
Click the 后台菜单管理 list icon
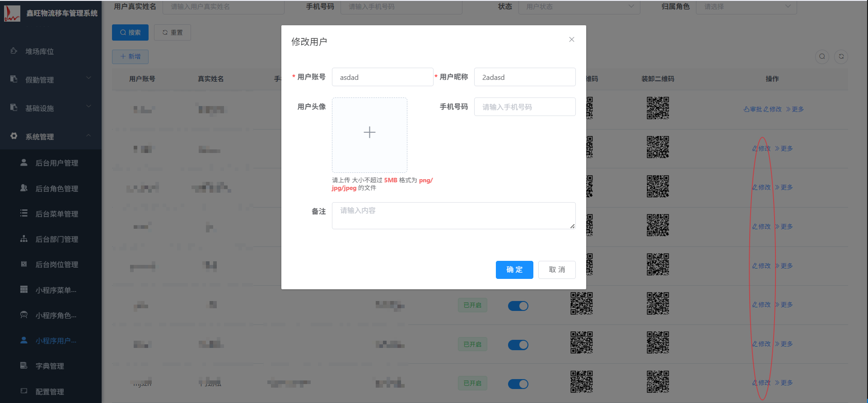24,213
